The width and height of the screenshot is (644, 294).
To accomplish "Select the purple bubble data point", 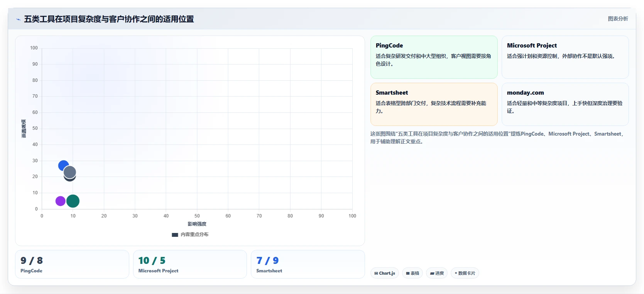I will [60, 201].
